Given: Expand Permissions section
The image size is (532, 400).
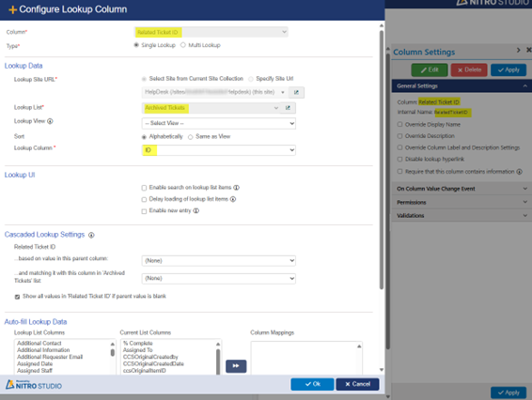Looking at the screenshot, I should 462,203.
